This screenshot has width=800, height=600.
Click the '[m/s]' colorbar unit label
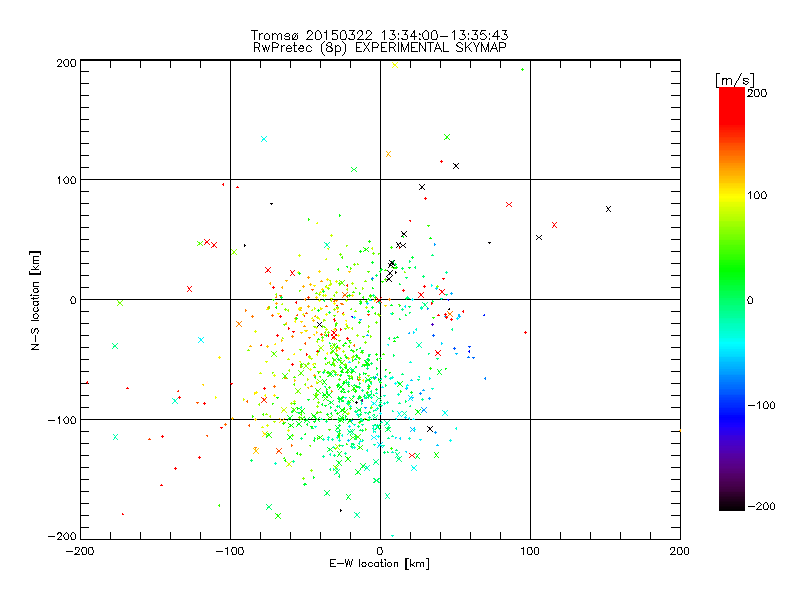click(x=735, y=80)
